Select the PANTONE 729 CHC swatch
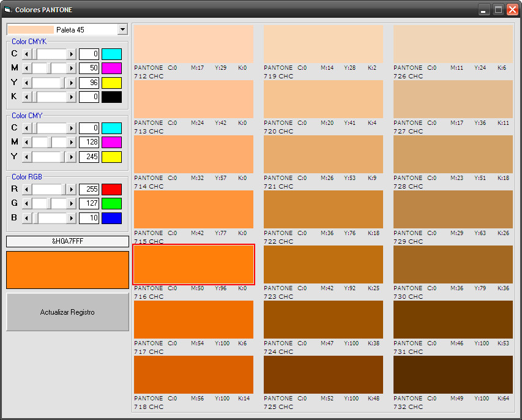Viewport: 522px width, 420px height. (453, 209)
